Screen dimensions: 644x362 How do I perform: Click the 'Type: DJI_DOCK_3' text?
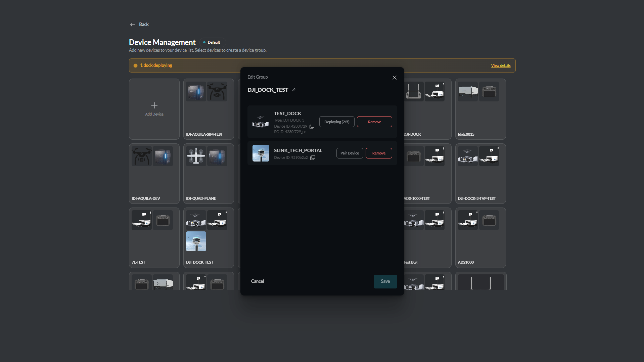pyautogui.click(x=289, y=120)
